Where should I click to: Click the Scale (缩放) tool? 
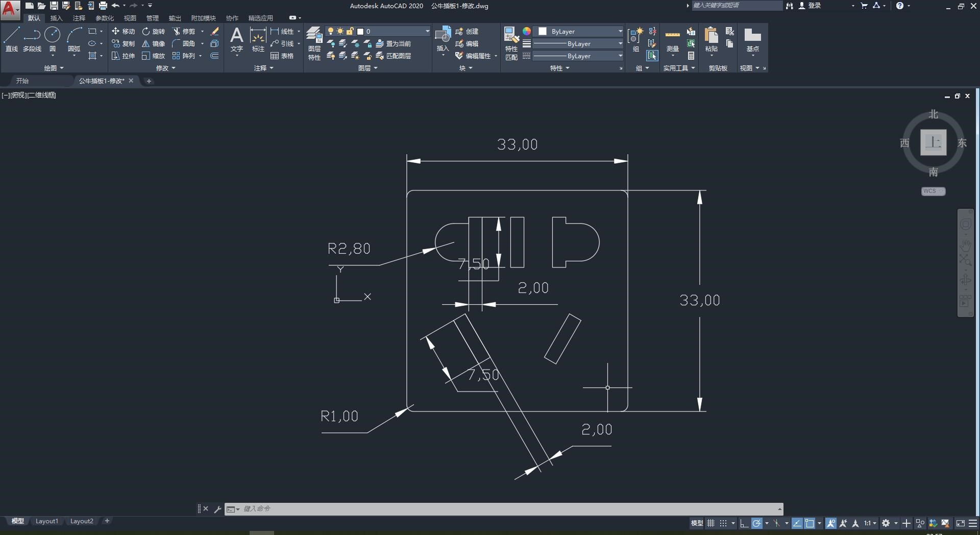click(154, 56)
